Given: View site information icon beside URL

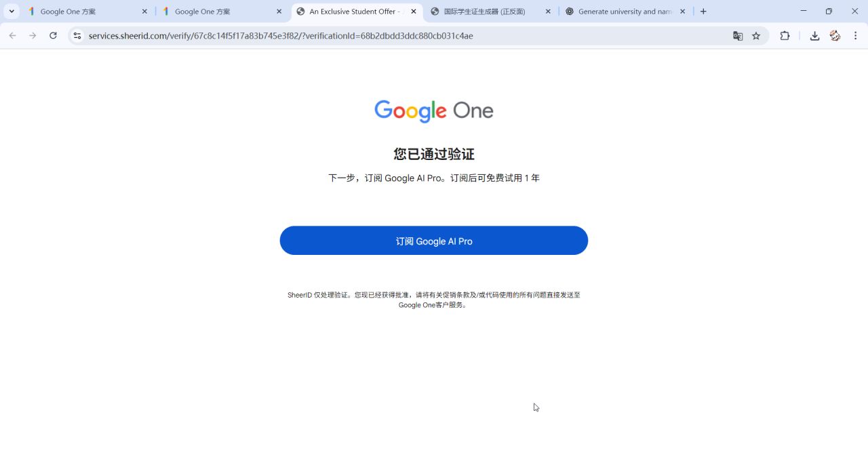Looking at the screenshot, I should click(77, 36).
